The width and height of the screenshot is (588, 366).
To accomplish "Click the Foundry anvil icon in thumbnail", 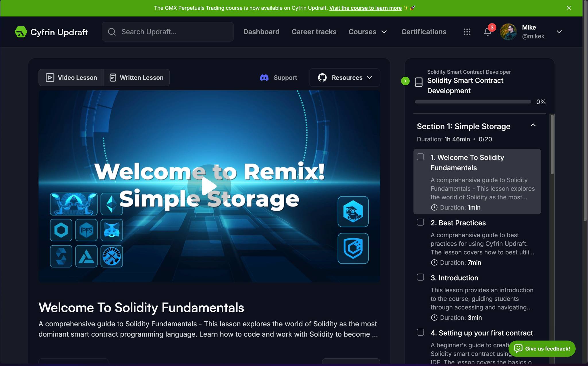I will [x=112, y=256].
